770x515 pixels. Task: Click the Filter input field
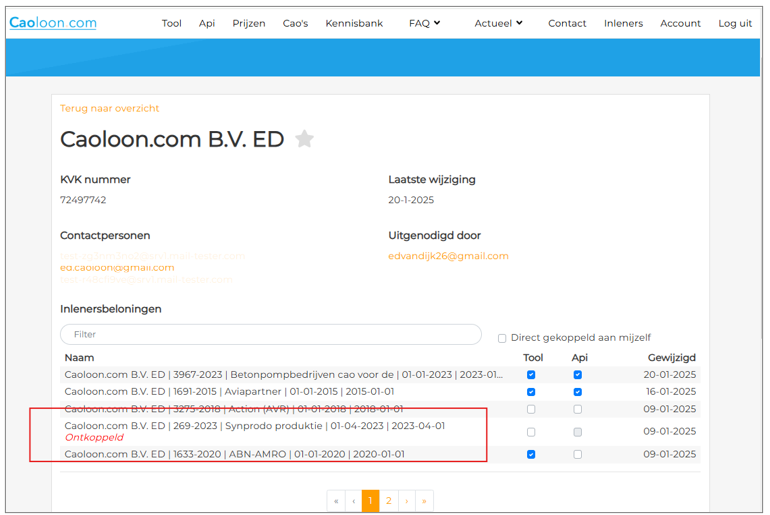[270, 334]
